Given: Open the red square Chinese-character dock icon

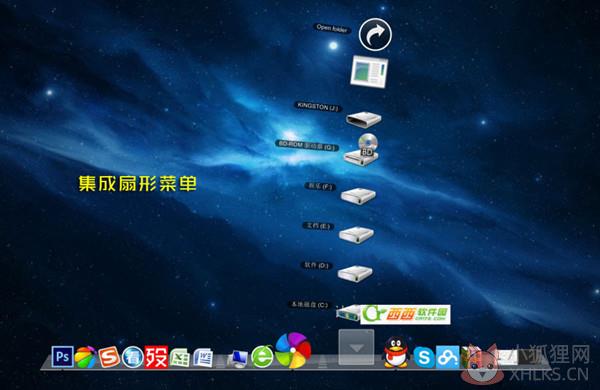Looking at the screenshot, I should point(156,357).
